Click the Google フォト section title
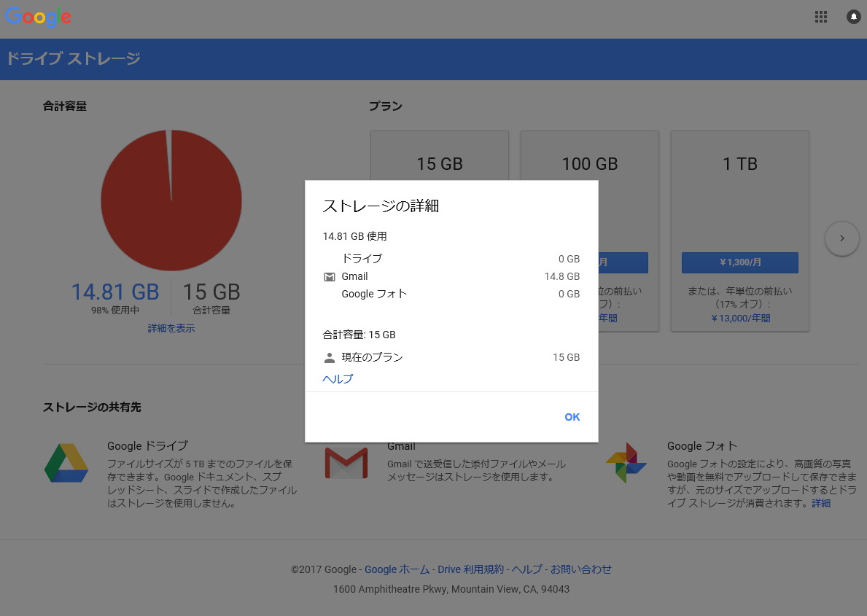The width and height of the screenshot is (867, 616). pyautogui.click(x=702, y=446)
